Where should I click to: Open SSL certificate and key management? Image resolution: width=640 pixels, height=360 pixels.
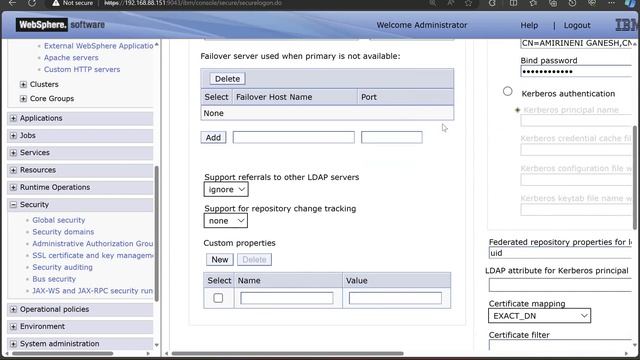(93, 256)
